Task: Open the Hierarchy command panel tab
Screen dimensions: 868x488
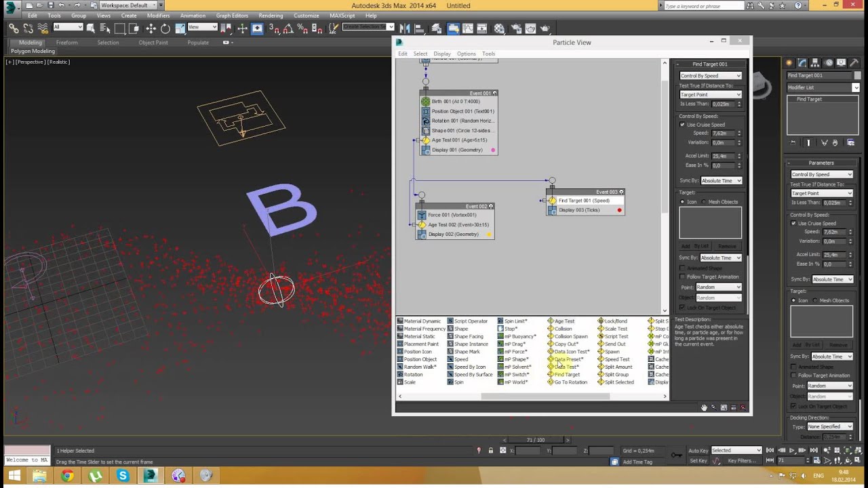Action: [816, 63]
